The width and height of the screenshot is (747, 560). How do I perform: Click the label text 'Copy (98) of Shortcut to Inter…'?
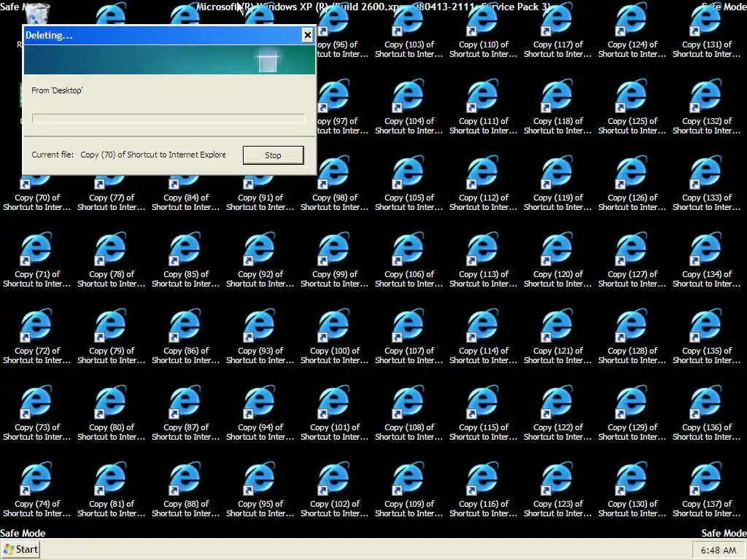(x=334, y=203)
